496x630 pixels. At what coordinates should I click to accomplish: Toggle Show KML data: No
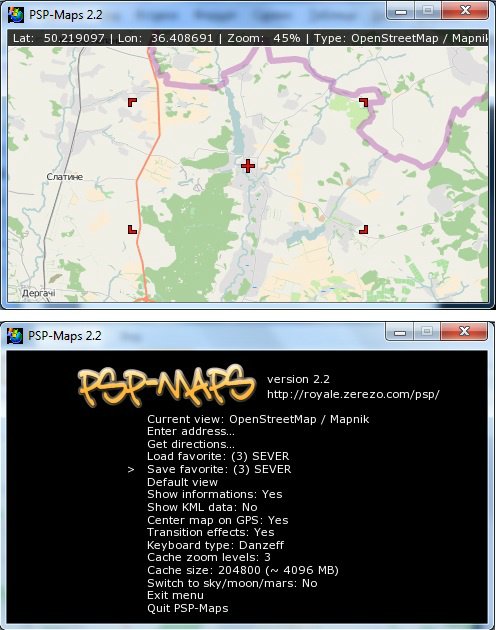click(x=202, y=507)
